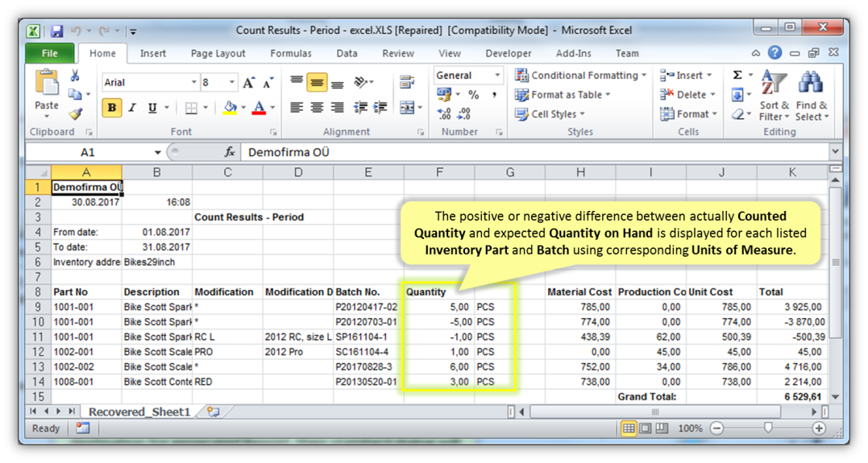Viewport: 868px width, 463px height.
Task: Toggle Italic formatting
Action: point(132,107)
